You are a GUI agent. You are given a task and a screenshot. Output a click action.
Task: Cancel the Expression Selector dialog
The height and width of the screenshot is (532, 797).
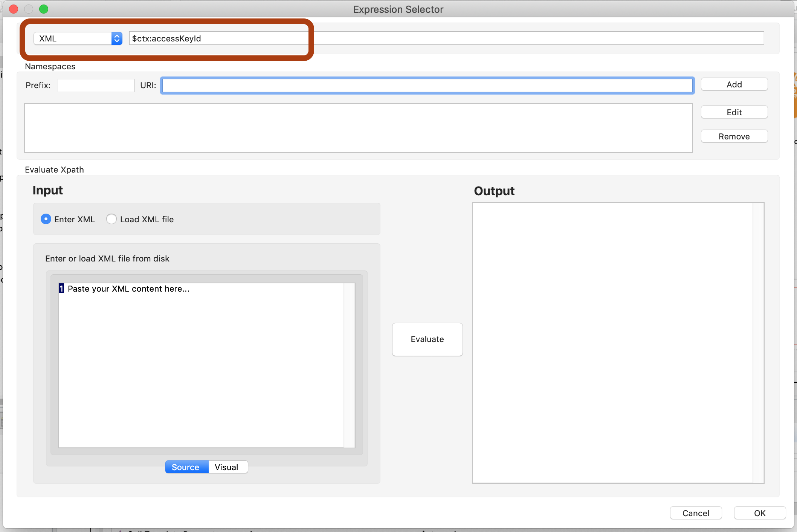pyautogui.click(x=695, y=513)
